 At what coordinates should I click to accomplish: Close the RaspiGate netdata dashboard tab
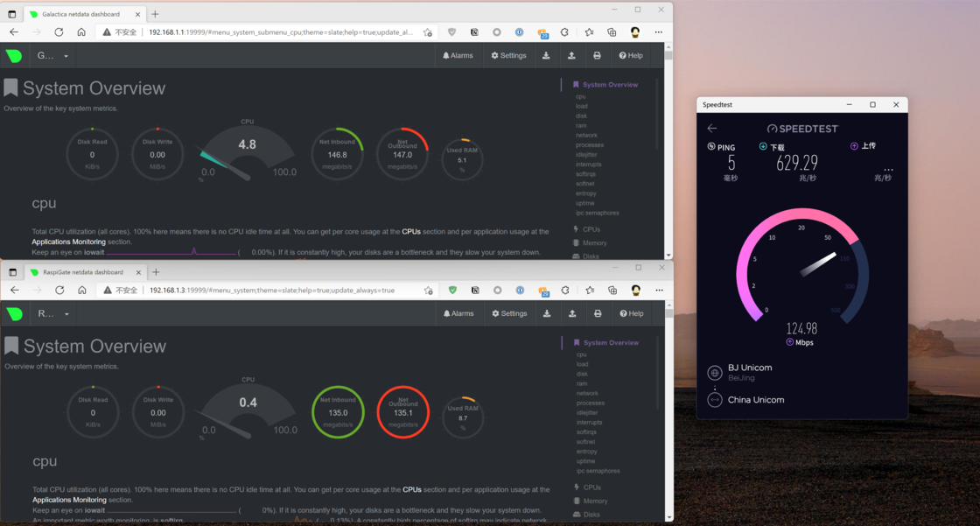pos(138,272)
